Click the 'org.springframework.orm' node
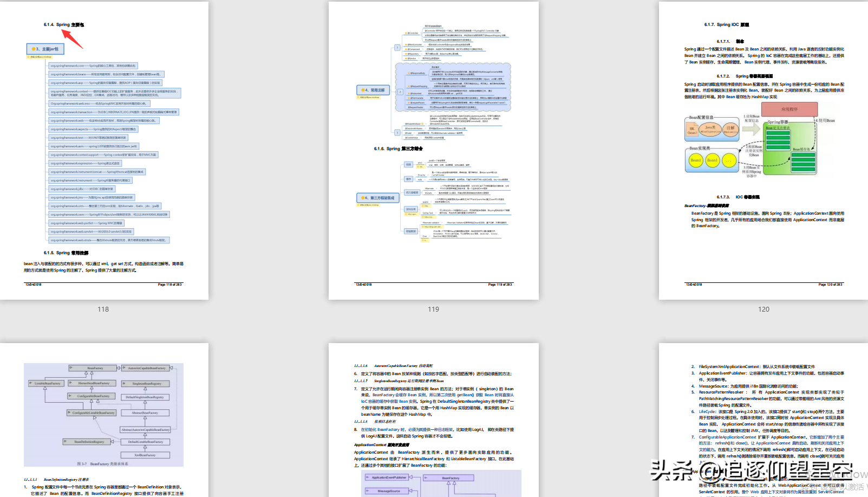 tap(105, 206)
